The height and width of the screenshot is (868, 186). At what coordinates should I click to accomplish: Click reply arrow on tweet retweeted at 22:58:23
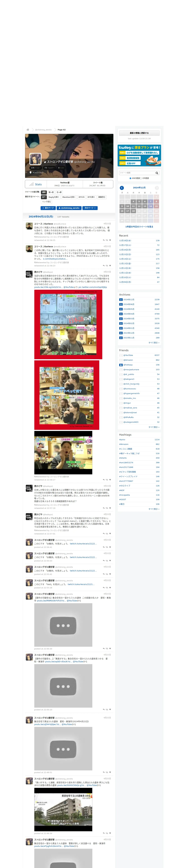click(104, 265)
